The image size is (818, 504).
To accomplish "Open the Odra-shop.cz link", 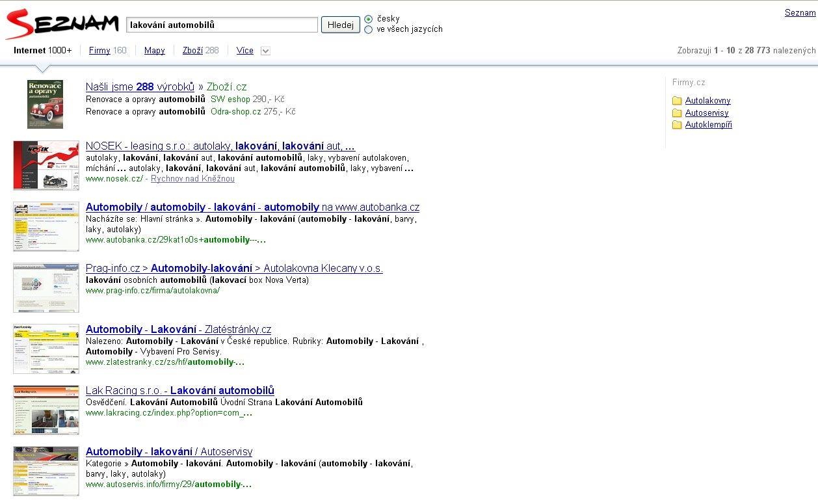I will 235,111.
